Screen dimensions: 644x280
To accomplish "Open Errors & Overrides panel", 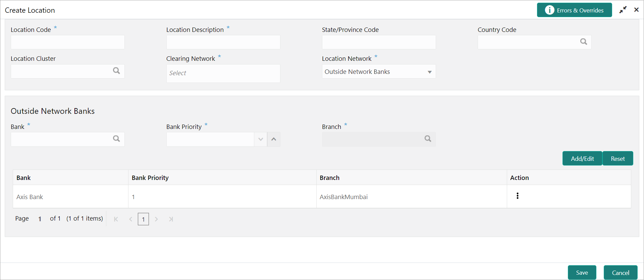I will pos(575,10).
